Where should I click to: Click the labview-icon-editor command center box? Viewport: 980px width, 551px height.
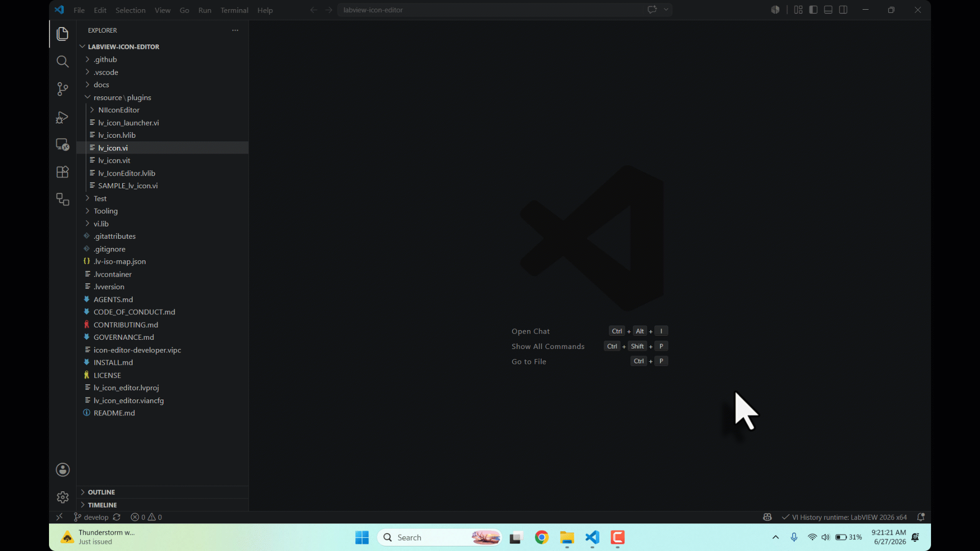pyautogui.click(x=504, y=10)
